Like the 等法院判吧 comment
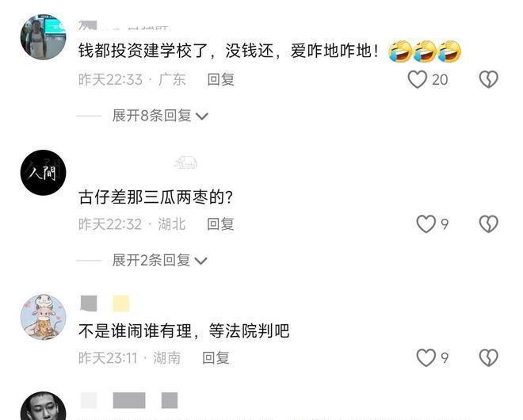 pyautogui.click(x=426, y=357)
